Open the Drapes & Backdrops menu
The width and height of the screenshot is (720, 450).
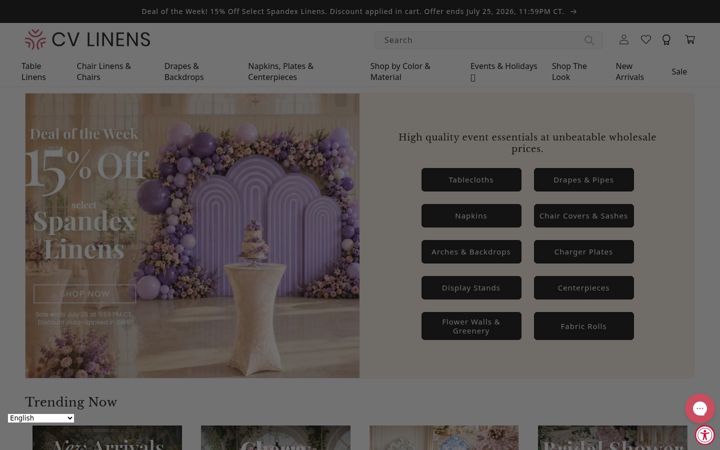pyautogui.click(x=184, y=72)
